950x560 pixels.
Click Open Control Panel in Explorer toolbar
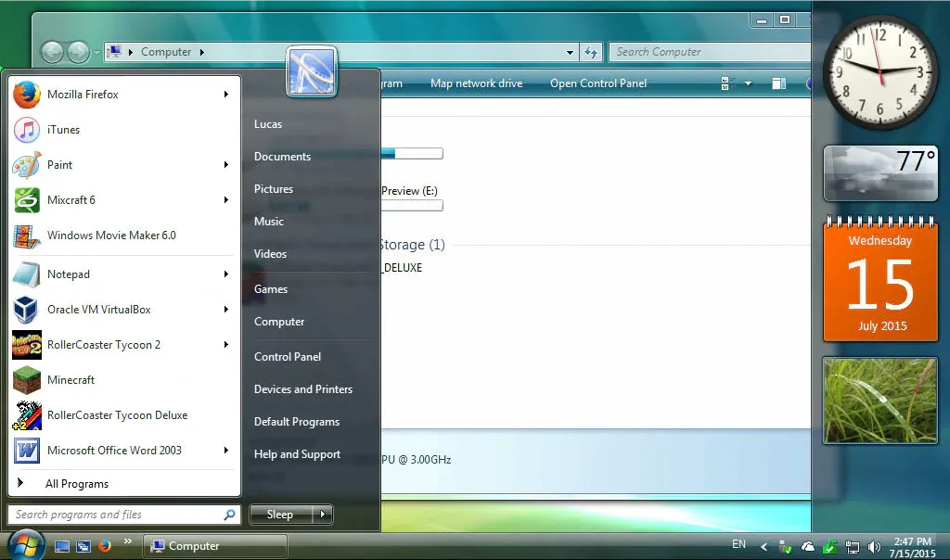tap(598, 83)
